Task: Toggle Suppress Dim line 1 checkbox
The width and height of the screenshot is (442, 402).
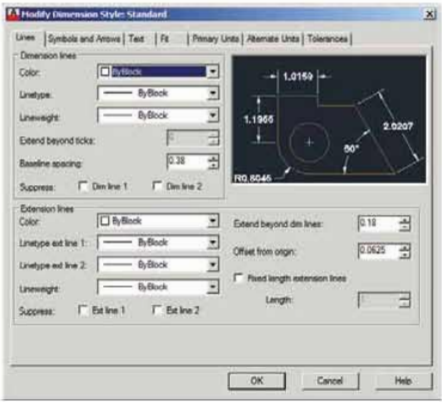Action: 83,186
